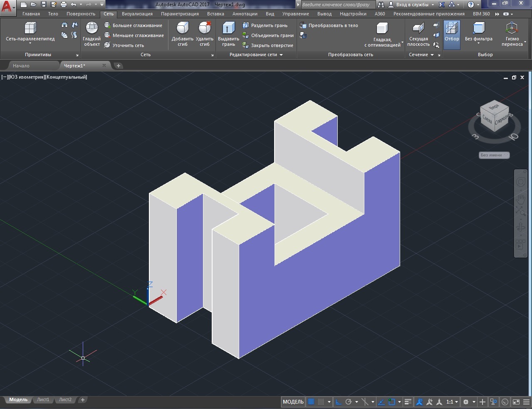Add a new drawing tab with plus button
The height and width of the screenshot is (409, 532).
pyautogui.click(x=118, y=66)
